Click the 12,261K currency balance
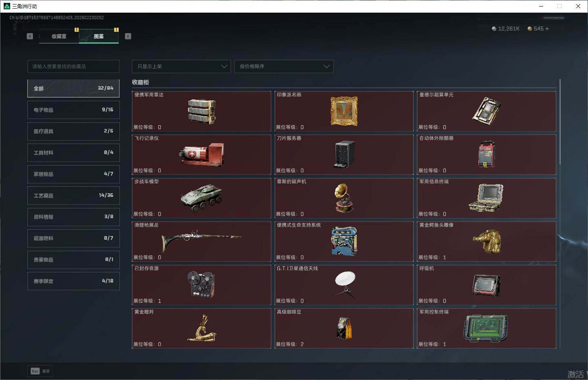Viewport: 588px width, 380px height. point(506,29)
